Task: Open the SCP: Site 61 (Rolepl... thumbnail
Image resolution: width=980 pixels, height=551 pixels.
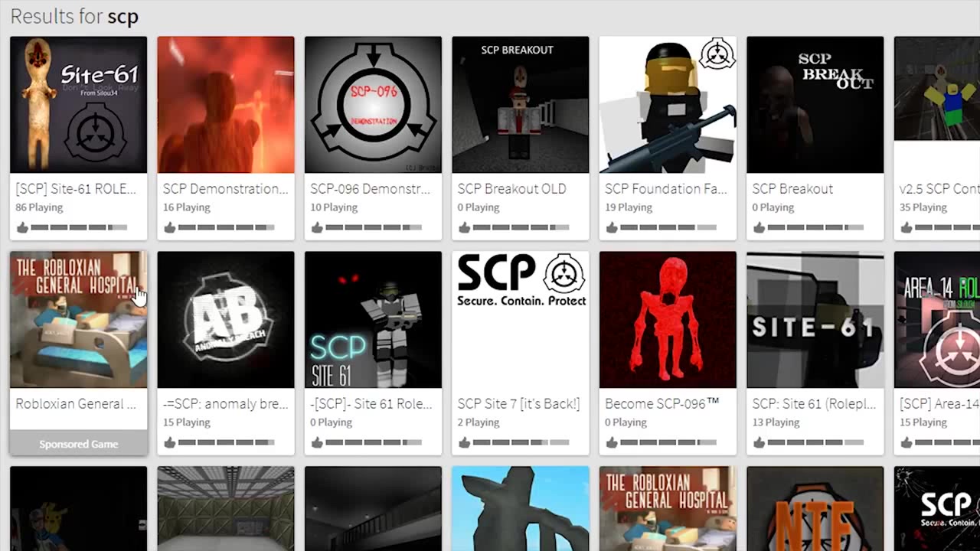Action: pos(815,320)
